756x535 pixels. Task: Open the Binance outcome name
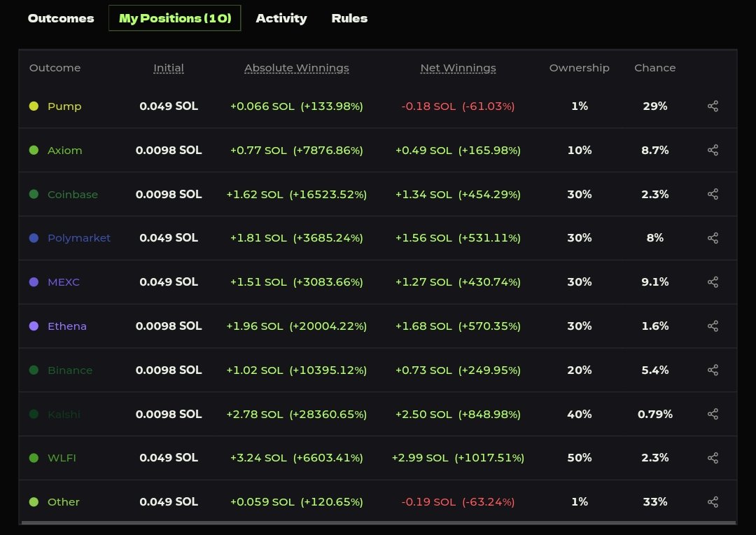coord(70,370)
